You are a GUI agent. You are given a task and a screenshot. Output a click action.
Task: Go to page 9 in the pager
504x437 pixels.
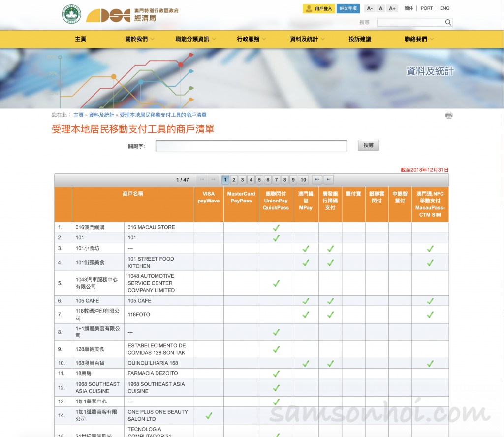[293, 179]
